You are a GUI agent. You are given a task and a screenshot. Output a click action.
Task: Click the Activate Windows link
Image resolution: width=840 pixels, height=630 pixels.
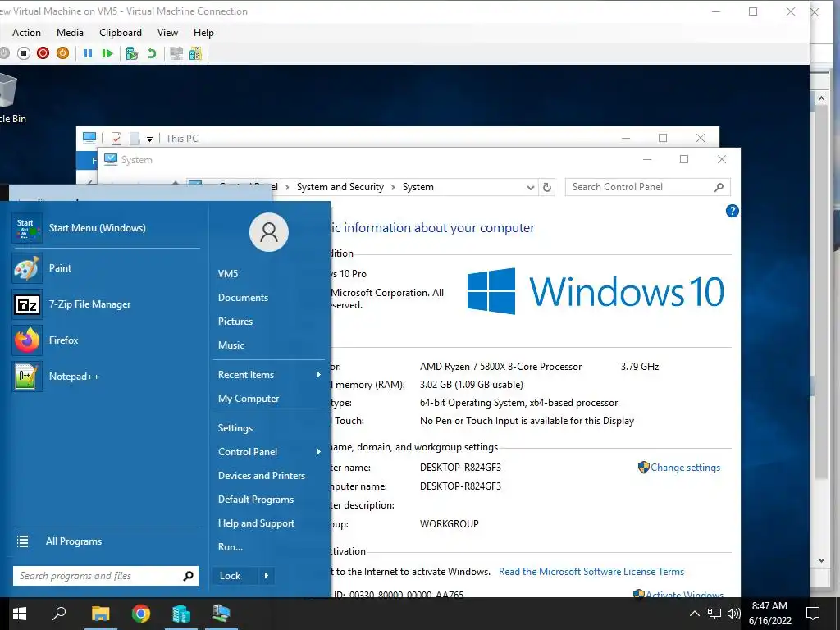point(684,594)
